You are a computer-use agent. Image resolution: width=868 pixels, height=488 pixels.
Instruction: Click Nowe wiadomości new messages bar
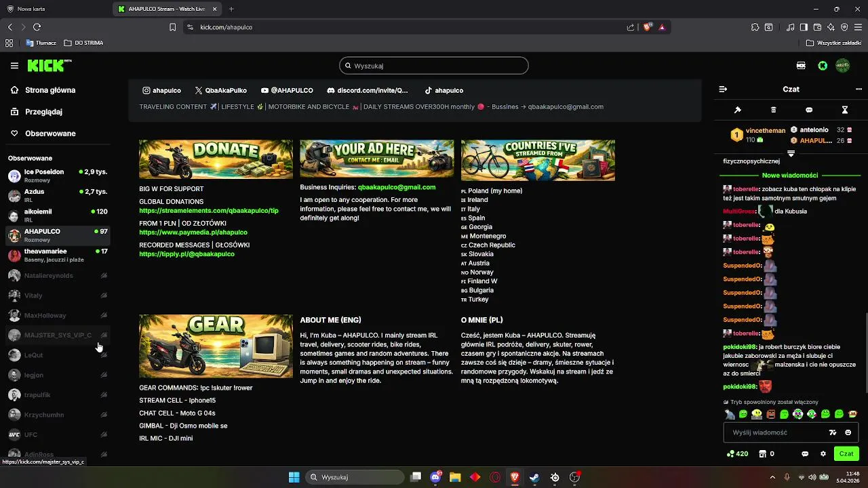[791, 175]
